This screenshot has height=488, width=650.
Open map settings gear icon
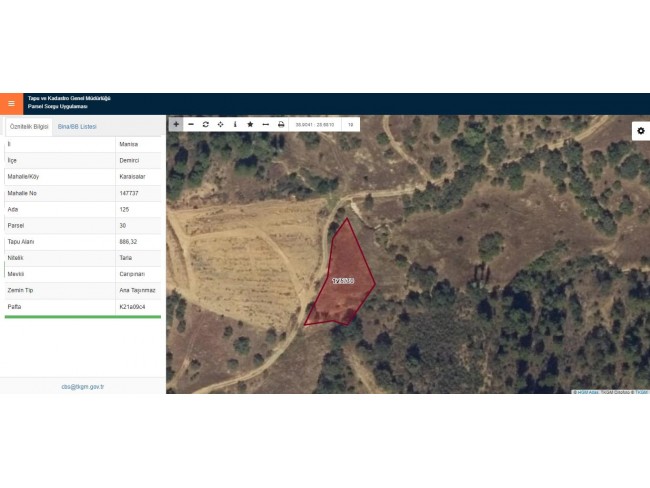click(640, 131)
